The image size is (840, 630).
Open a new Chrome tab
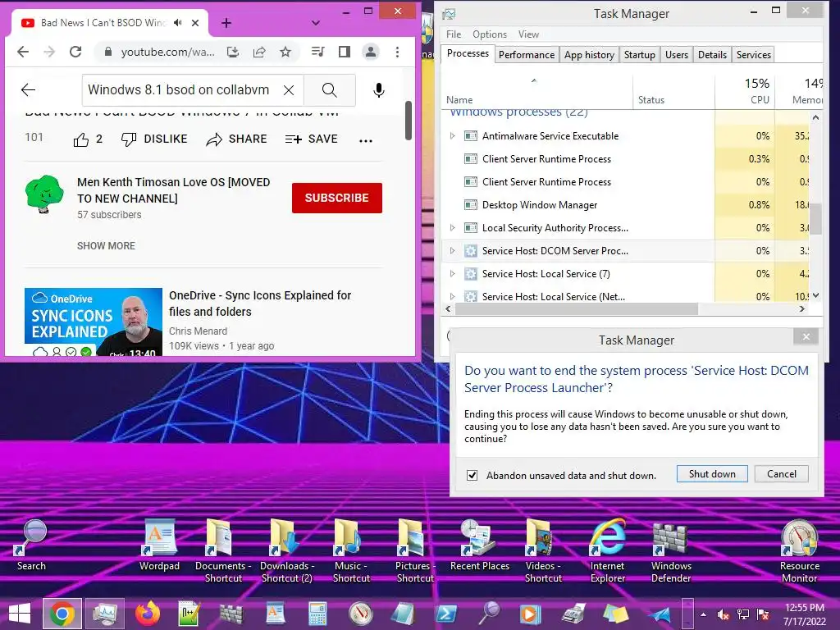coord(226,23)
